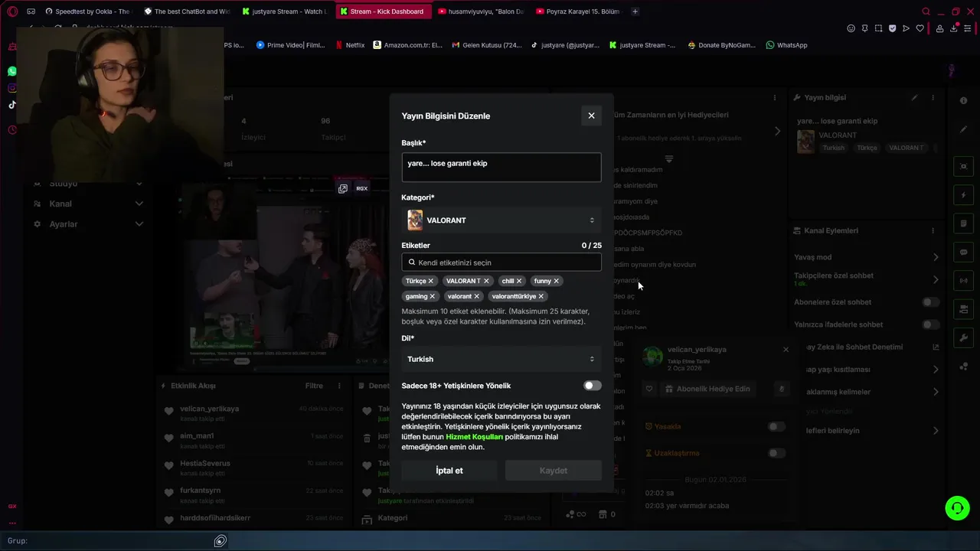The width and height of the screenshot is (980, 551).
Task: Open the Yayın bilgisi three-dot menu
Action: click(933, 98)
